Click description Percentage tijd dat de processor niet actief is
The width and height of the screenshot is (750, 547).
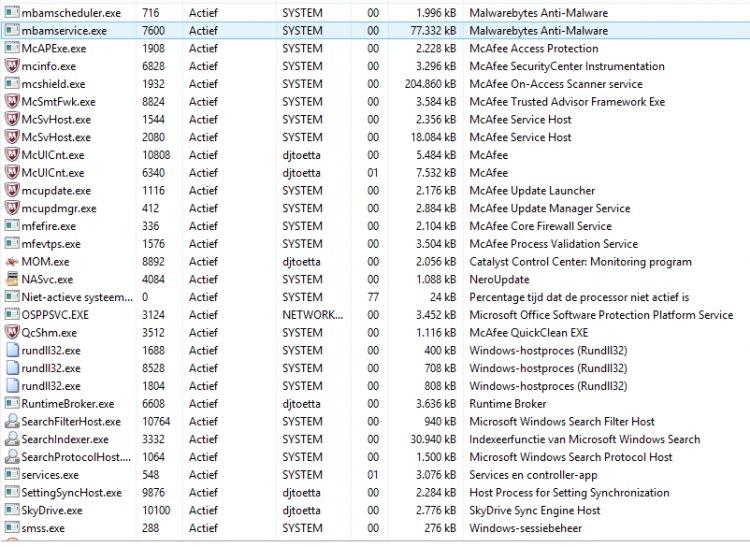[x=579, y=297]
